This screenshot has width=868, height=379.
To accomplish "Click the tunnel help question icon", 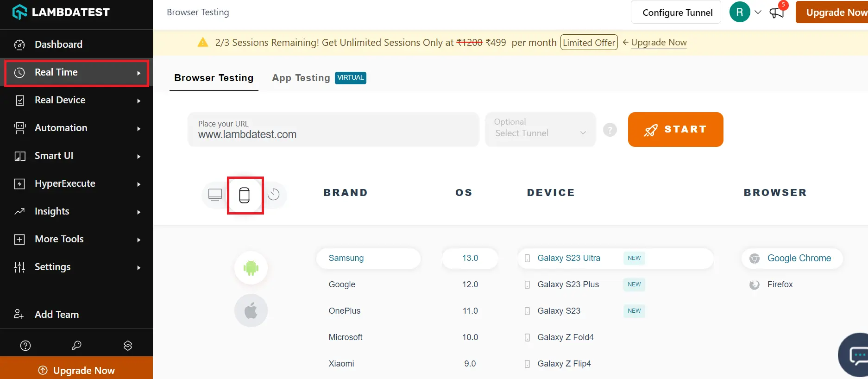I will (610, 130).
